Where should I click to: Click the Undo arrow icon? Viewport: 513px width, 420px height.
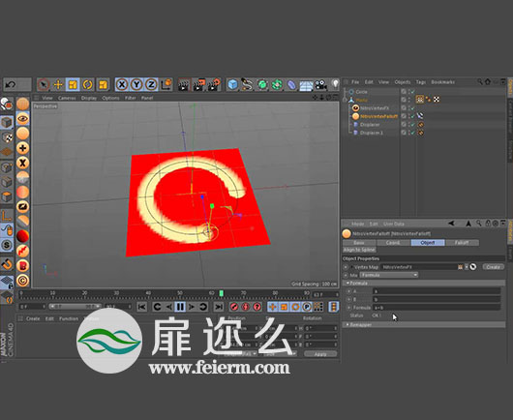pos(11,85)
